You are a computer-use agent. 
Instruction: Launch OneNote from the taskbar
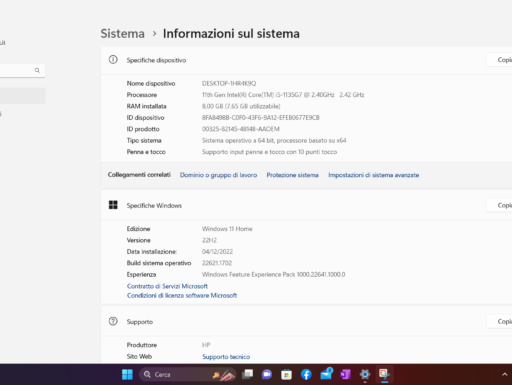click(x=345, y=374)
